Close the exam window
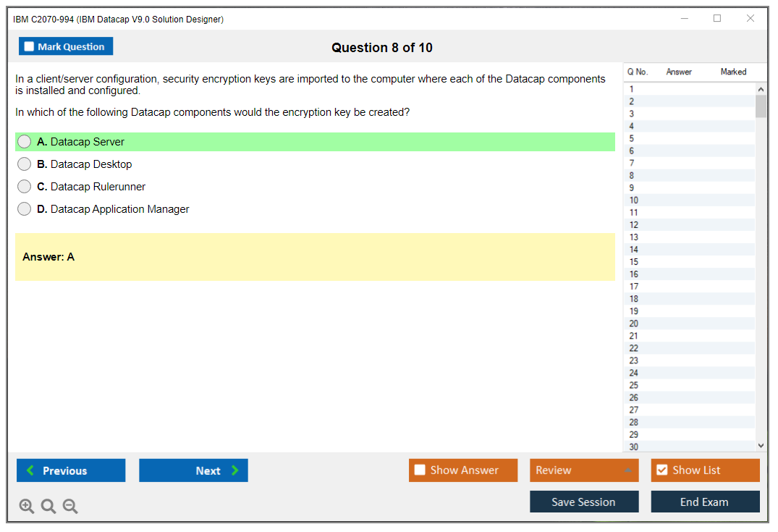778x532 pixels. pyautogui.click(x=750, y=19)
